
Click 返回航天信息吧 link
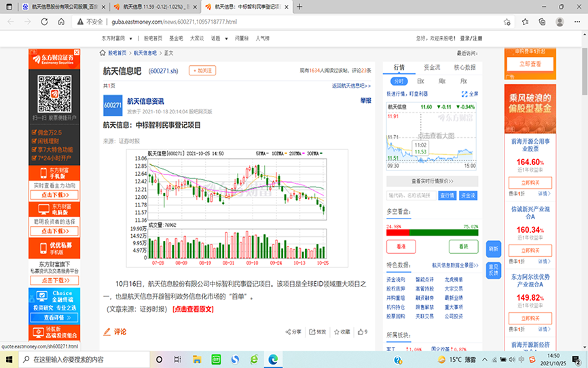point(351,86)
